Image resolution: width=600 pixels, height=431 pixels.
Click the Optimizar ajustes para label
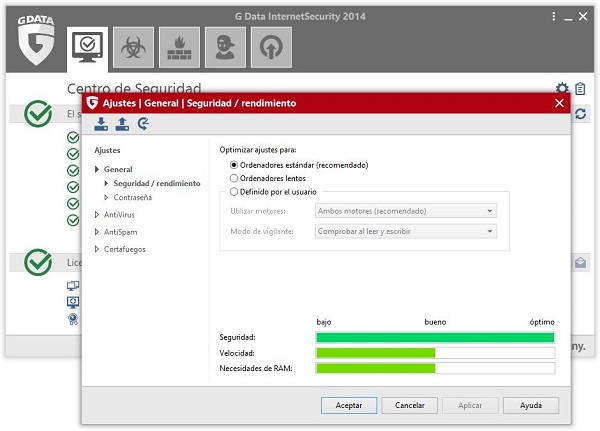point(258,150)
